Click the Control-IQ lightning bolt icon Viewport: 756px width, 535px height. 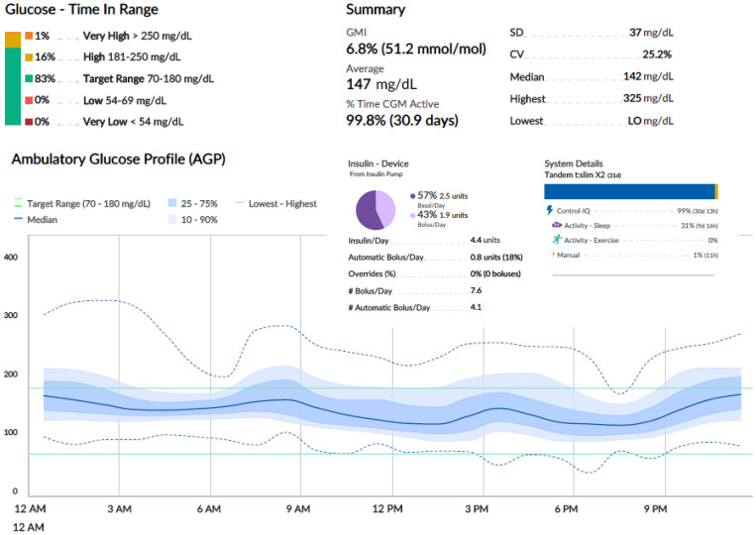[549, 210]
